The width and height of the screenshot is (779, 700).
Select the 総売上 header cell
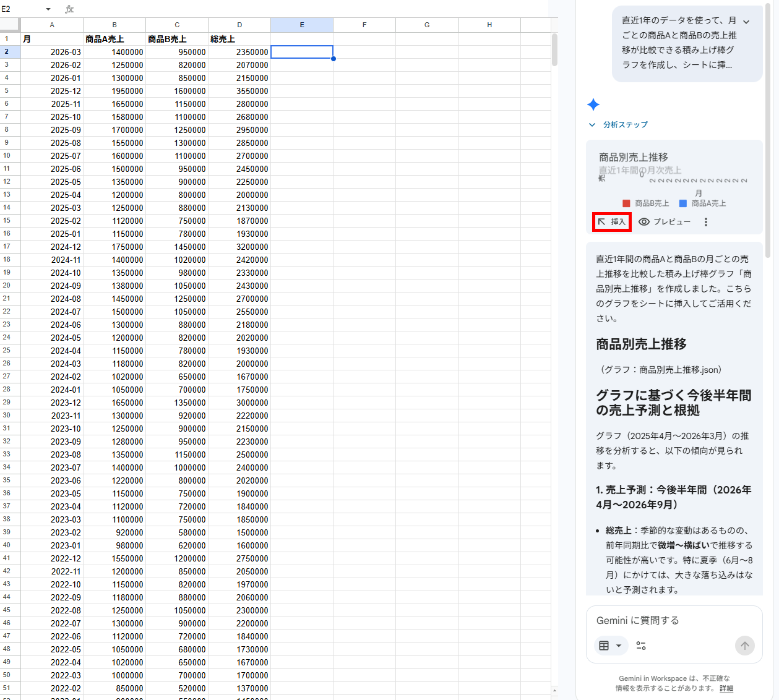tap(239, 39)
